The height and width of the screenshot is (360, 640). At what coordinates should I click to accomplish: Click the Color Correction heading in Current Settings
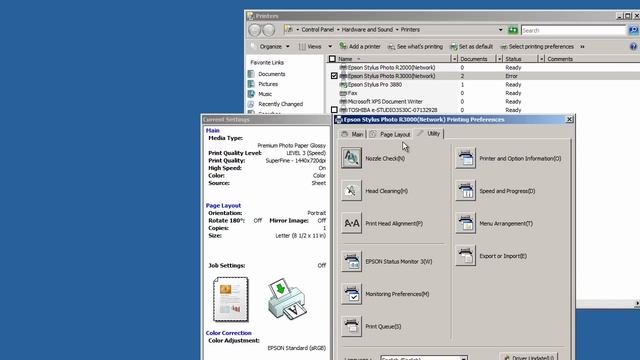229,333
